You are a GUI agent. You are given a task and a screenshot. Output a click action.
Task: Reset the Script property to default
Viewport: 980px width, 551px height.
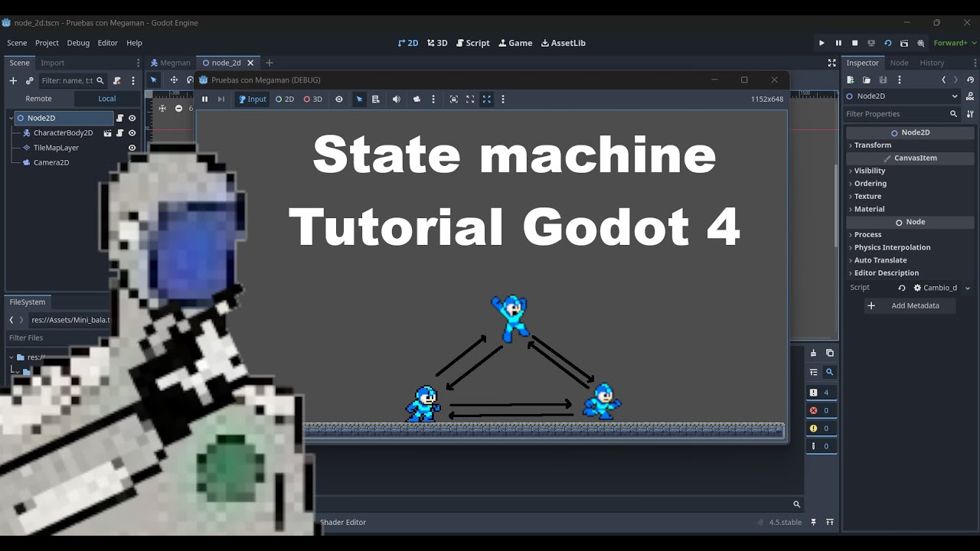click(902, 288)
